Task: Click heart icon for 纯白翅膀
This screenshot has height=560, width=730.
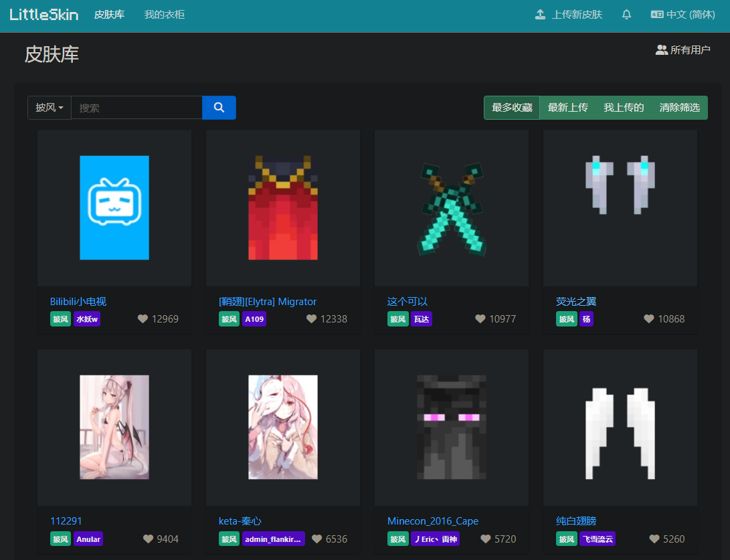Action: click(654, 539)
